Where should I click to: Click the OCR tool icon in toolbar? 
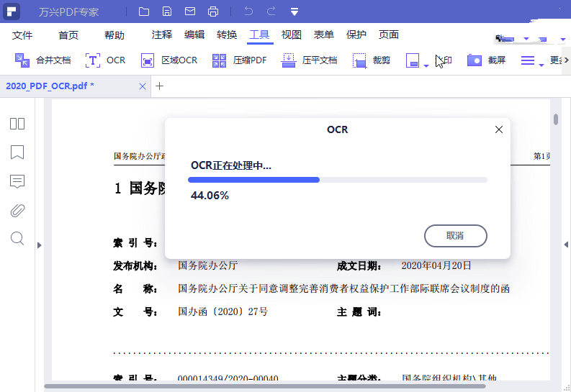(94, 60)
